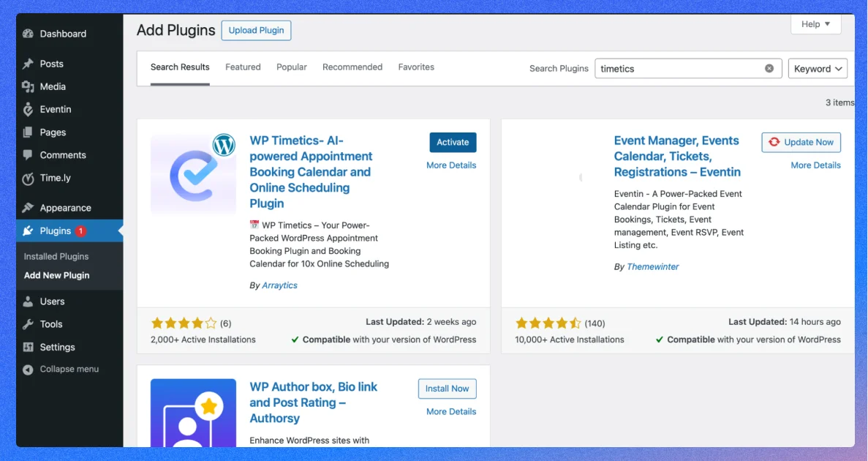868x461 pixels.
Task: Switch to the Recommended tab
Action: (x=352, y=67)
